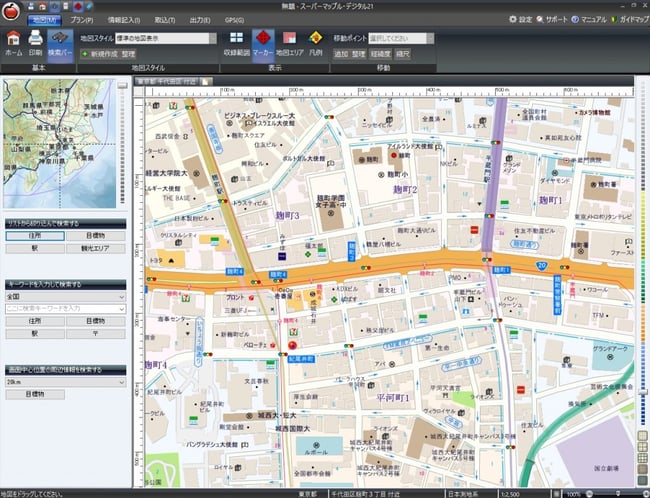650x498 pixels.
Task: Expand the 地図スタイル map style dropdown
Action: click(211, 37)
